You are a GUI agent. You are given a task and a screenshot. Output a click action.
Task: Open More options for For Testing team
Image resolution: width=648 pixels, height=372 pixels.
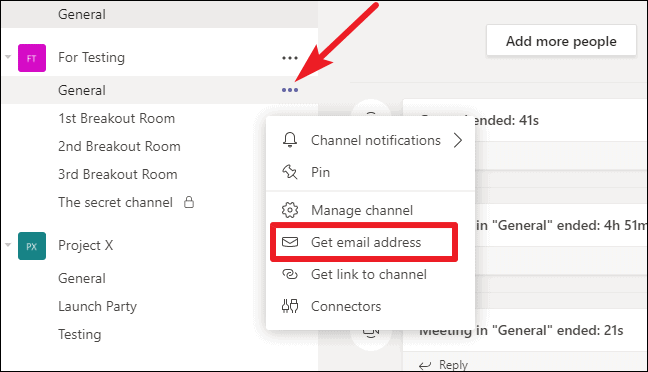point(290,58)
